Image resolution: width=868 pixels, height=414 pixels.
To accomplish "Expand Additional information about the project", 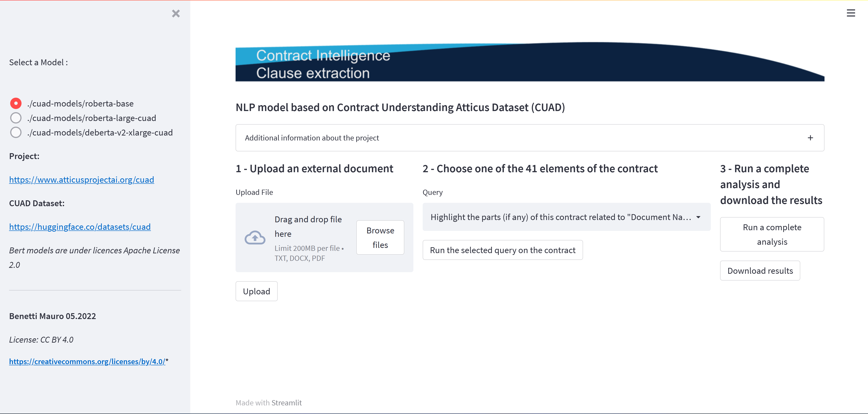I will (312, 138).
